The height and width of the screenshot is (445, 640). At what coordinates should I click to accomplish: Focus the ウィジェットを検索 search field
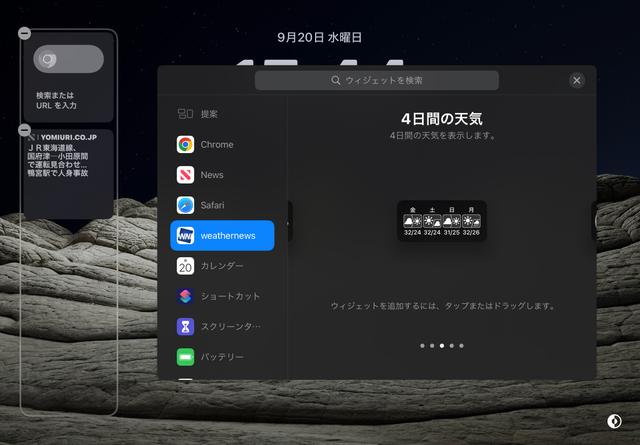pyautogui.click(x=376, y=80)
